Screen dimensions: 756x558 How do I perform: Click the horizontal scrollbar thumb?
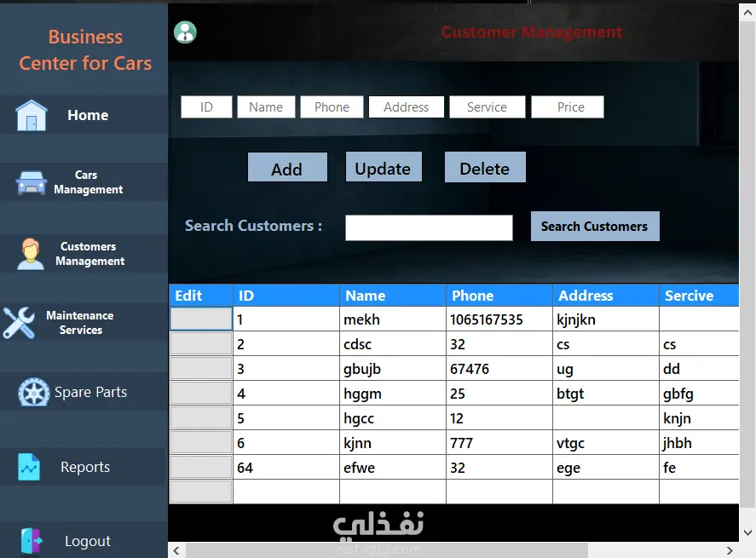pos(387,550)
